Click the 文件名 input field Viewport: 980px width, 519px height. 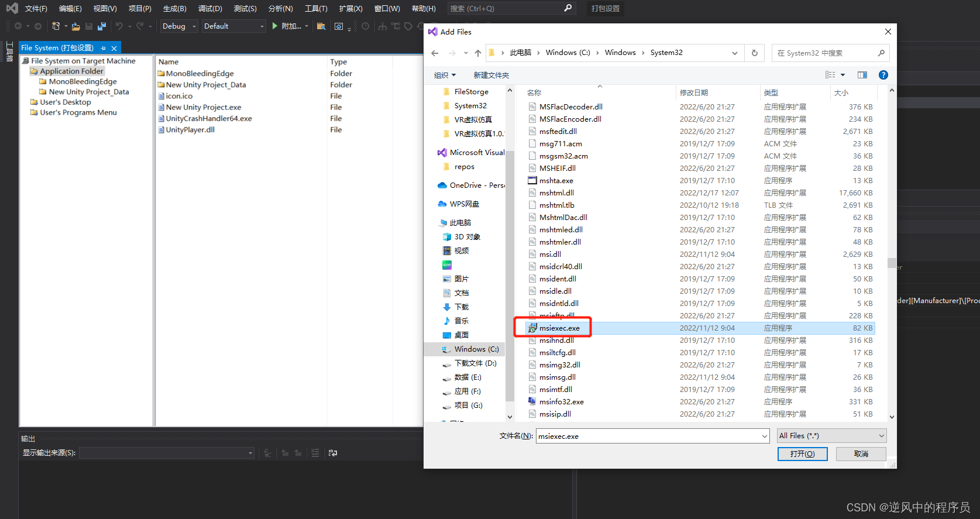tap(648, 436)
